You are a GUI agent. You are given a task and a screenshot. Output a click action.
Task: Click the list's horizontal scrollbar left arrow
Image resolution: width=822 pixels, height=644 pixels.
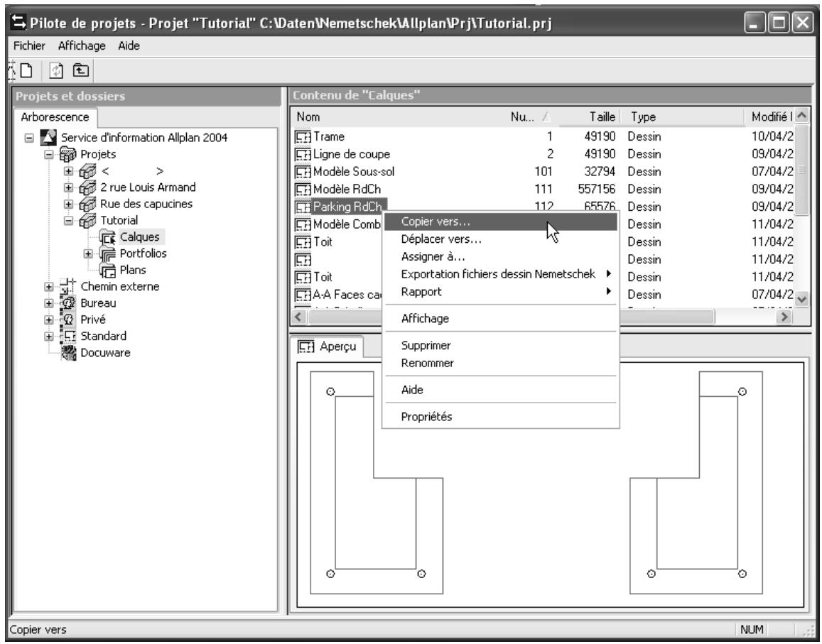(x=299, y=317)
